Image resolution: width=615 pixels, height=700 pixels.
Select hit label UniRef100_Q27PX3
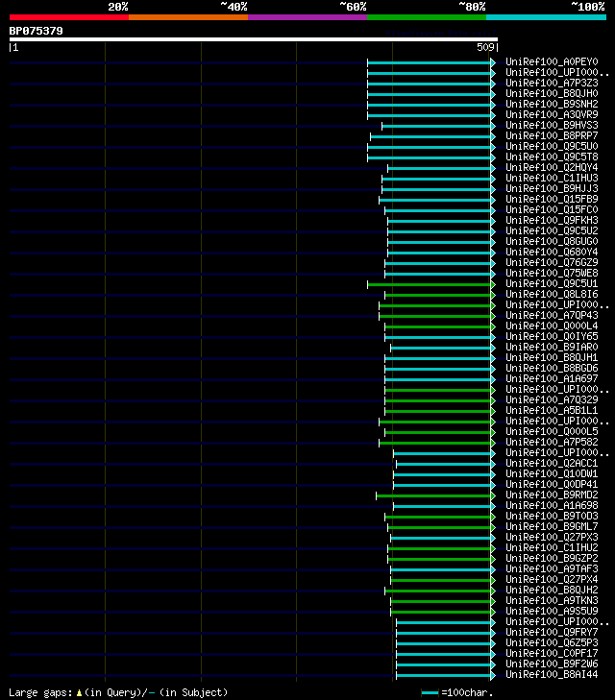point(552,537)
